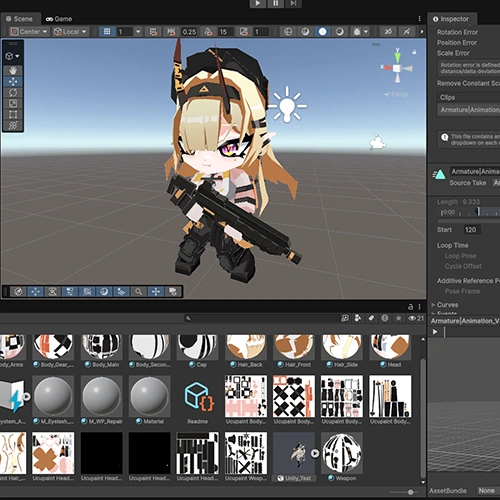Click search by type filter icon

pyautogui.click(x=358, y=318)
